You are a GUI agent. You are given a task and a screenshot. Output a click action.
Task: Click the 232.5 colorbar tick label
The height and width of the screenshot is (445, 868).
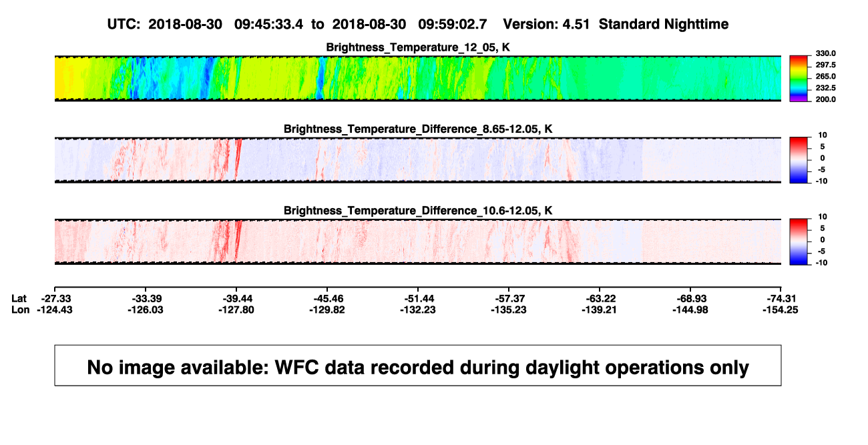tap(825, 87)
